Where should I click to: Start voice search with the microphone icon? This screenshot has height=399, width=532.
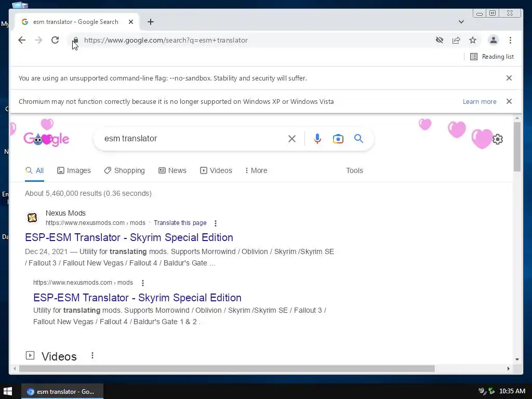pos(317,138)
